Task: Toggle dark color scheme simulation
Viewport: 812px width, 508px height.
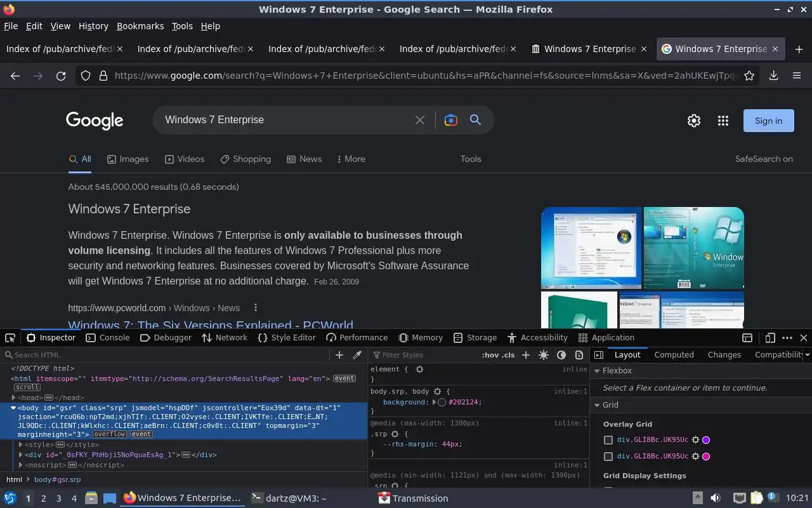Action: tap(561, 355)
